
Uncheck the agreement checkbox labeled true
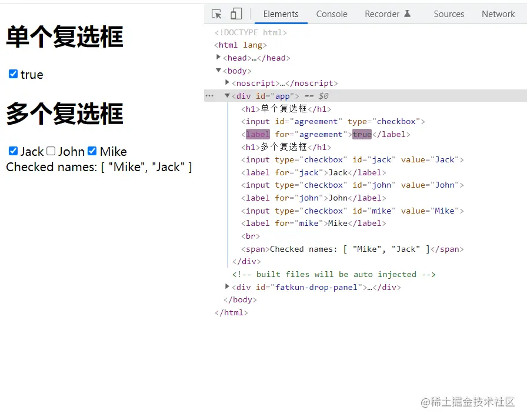click(13, 74)
